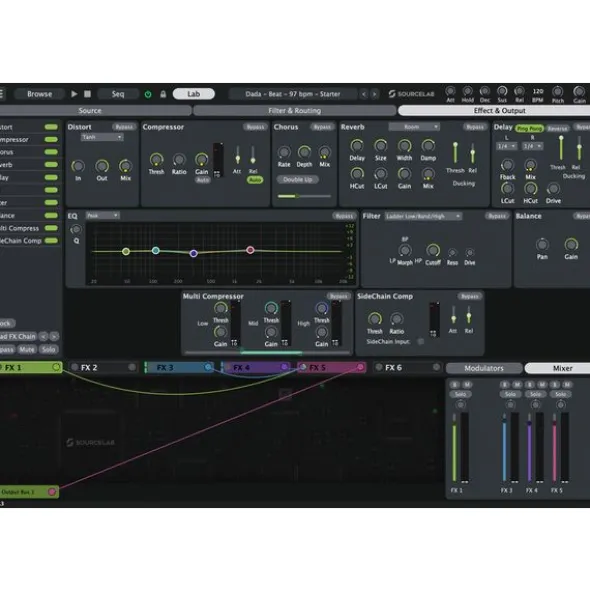
Task: Click the Chorus Rate knob
Action: click(x=284, y=152)
